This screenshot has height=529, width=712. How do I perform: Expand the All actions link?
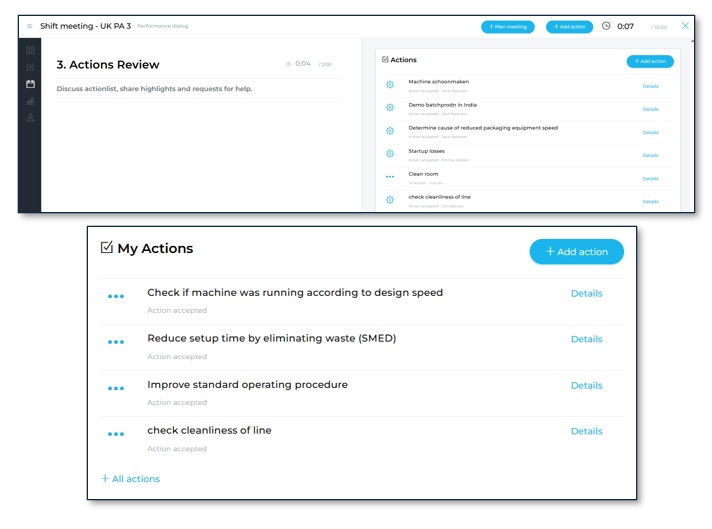click(131, 479)
